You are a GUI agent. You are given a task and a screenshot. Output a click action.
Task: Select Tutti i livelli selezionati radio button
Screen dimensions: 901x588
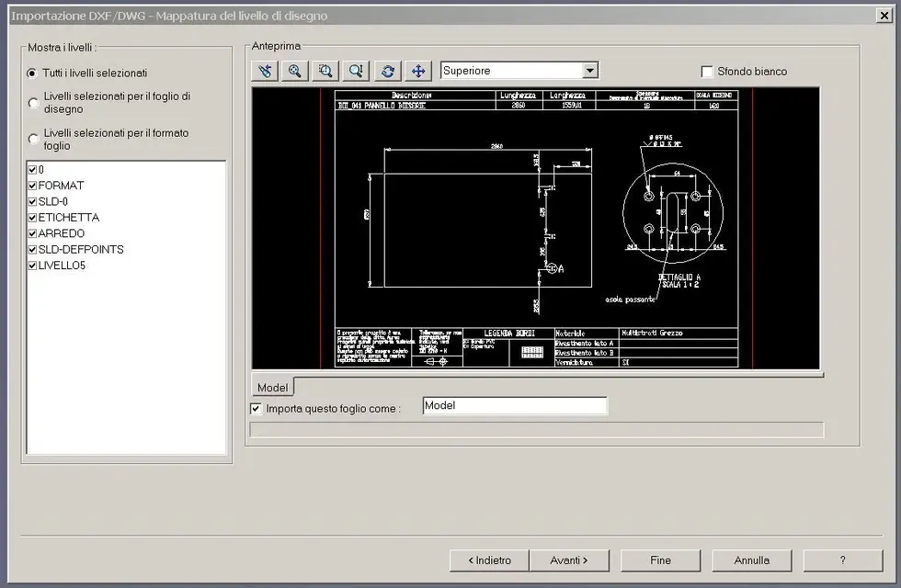32,73
